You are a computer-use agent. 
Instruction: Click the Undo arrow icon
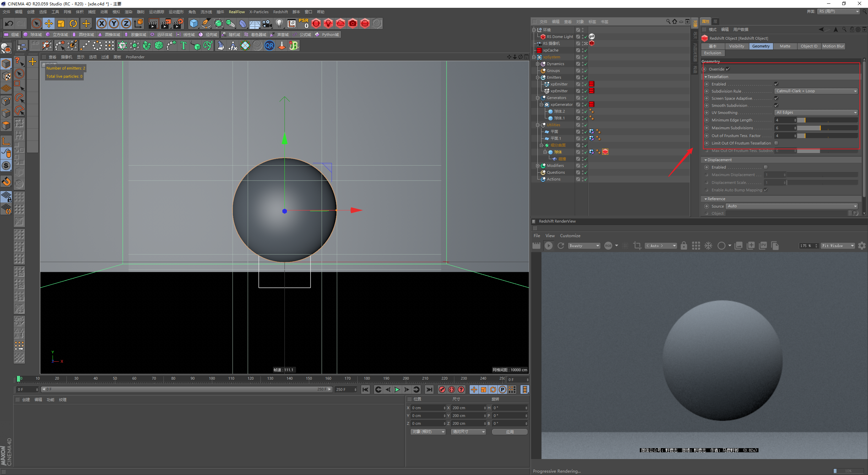coord(9,23)
